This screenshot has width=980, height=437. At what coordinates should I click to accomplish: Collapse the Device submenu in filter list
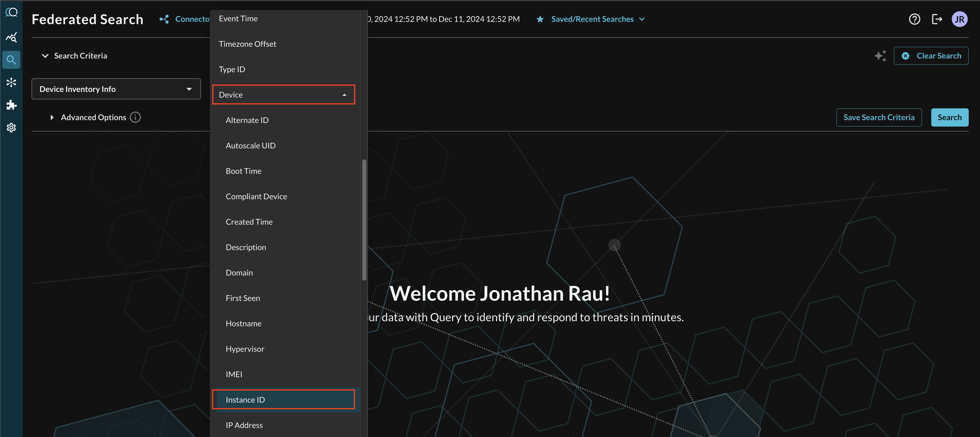pos(344,94)
